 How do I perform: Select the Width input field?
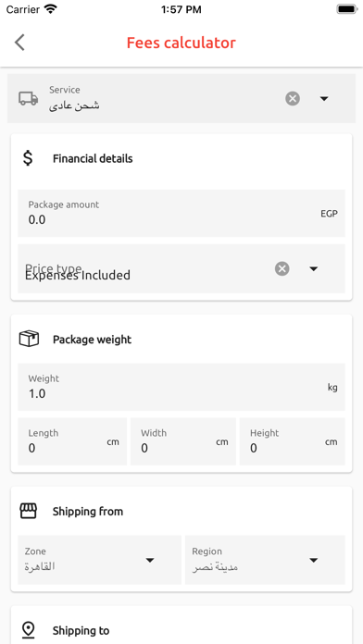coord(183,441)
